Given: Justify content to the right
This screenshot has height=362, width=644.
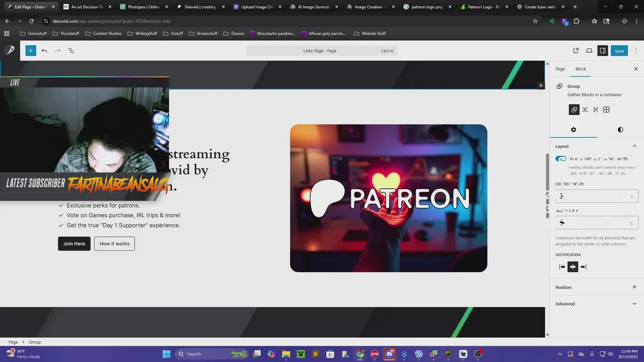Looking at the screenshot, I should tap(584, 267).
